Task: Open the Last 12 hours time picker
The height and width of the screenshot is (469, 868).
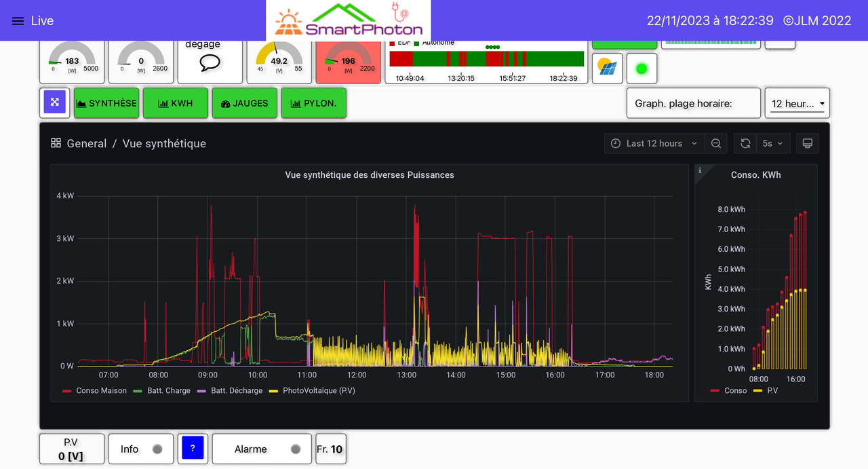Action: pyautogui.click(x=654, y=143)
